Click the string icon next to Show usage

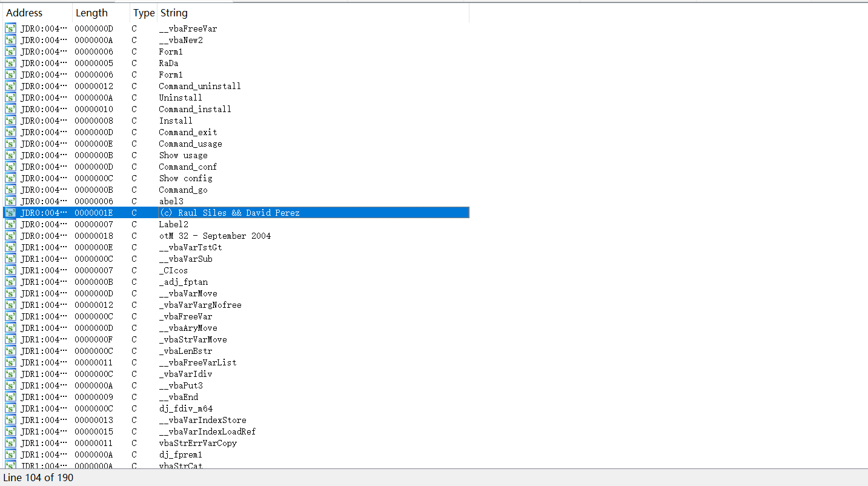click(10, 155)
